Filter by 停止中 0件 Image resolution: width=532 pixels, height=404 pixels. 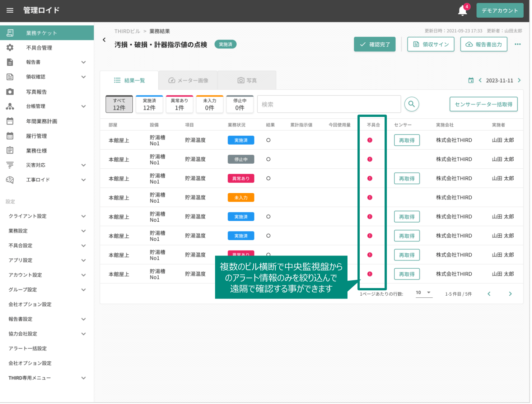tap(240, 104)
